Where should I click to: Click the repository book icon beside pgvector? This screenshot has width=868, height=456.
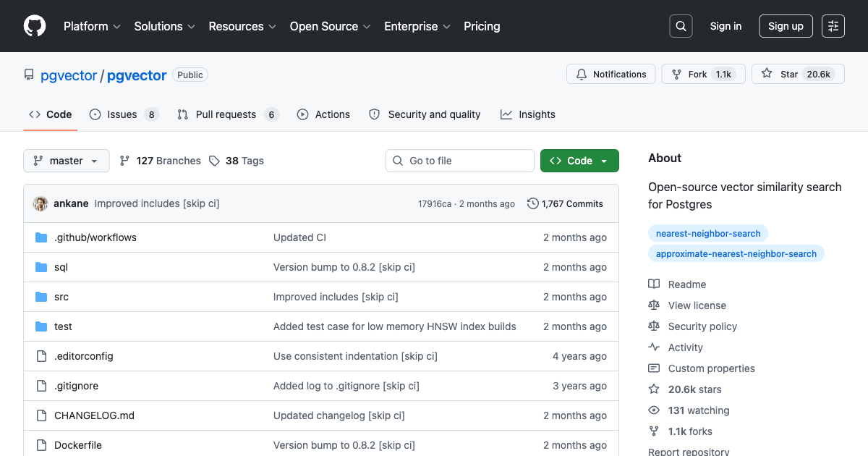pyautogui.click(x=29, y=75)
